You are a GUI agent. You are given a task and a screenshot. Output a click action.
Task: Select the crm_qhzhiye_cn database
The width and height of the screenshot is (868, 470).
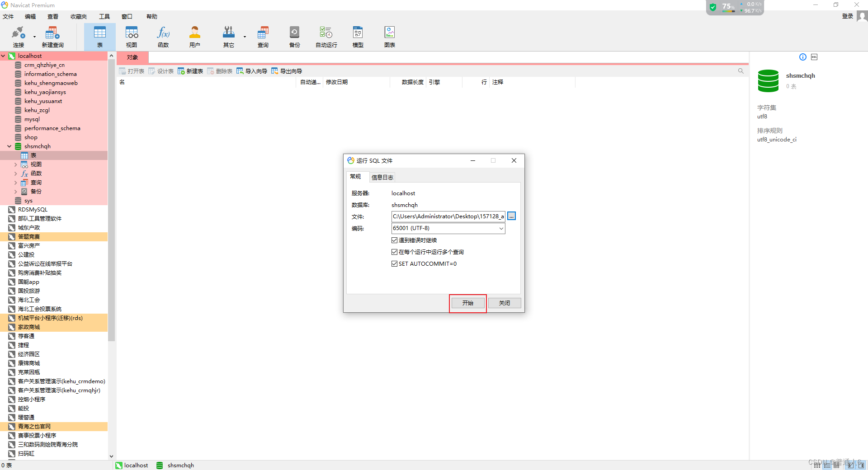[x=44, y=65]
